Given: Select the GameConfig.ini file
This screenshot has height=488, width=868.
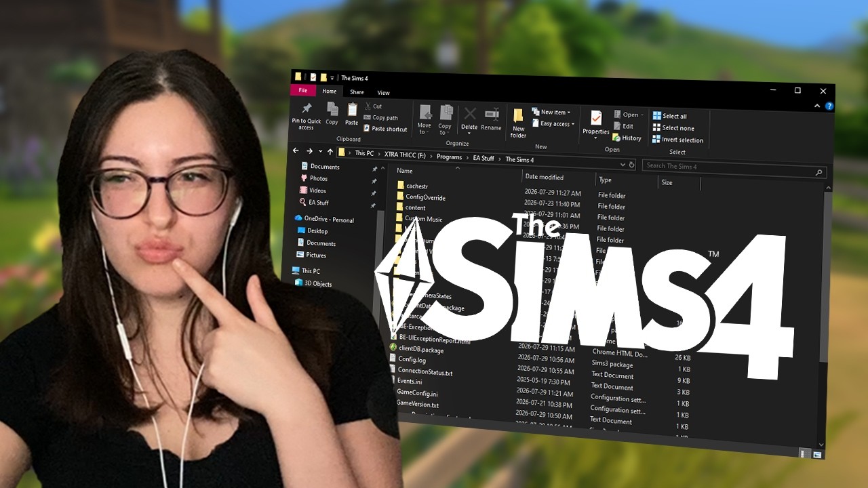Looking at the screenshot, I should [417, 393].
